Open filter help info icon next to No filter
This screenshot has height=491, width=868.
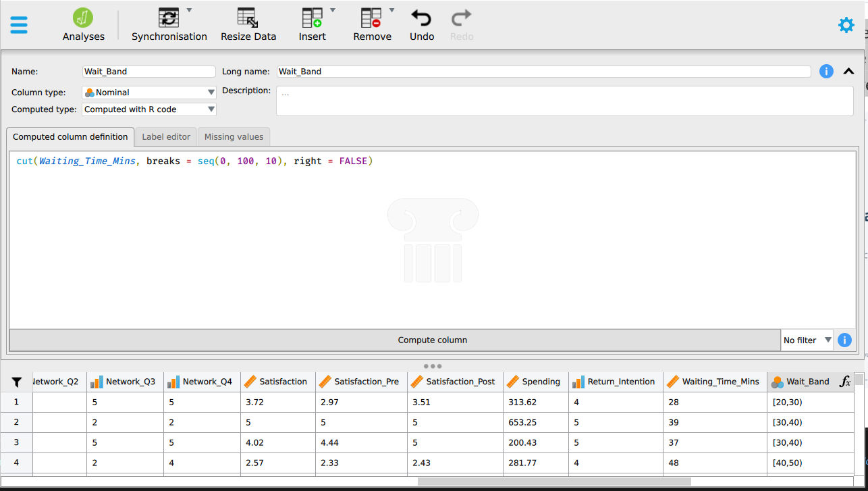point(844,340)
